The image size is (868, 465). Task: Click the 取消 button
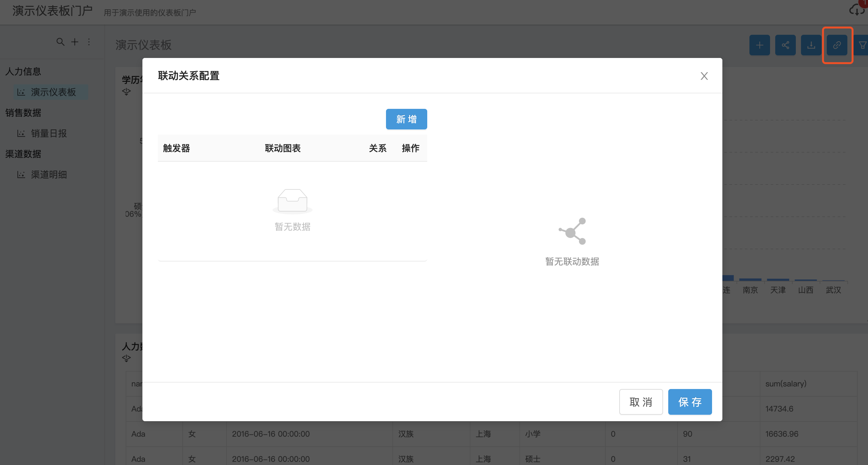(641, 402)
